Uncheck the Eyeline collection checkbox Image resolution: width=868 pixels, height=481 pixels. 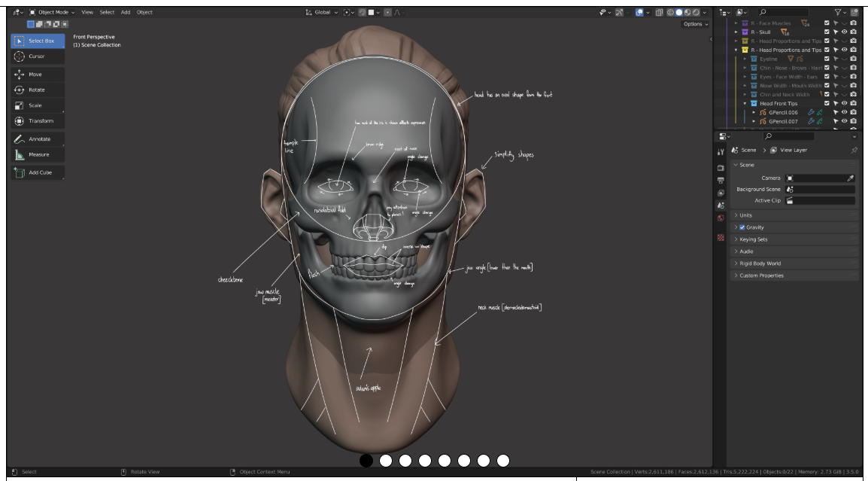[826, 59]
